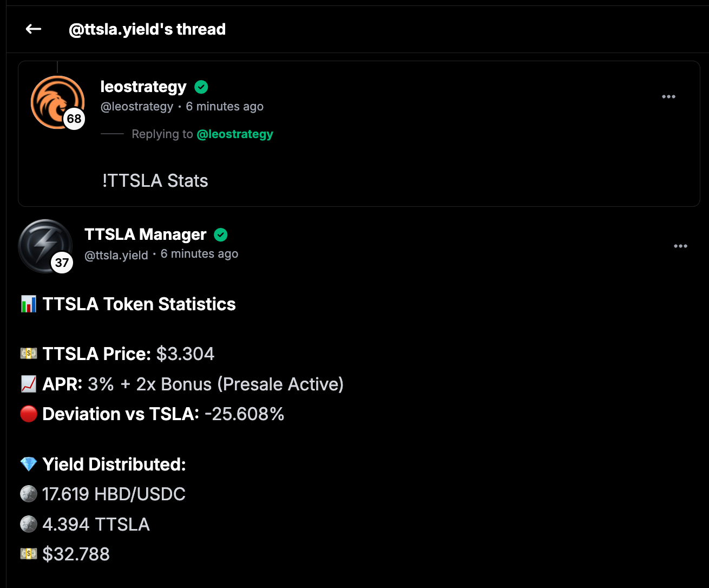This screenshot has width=709, height=588.
Task: Expand the three-dot menu on TTSLA Manager's post
Action: 680,246
